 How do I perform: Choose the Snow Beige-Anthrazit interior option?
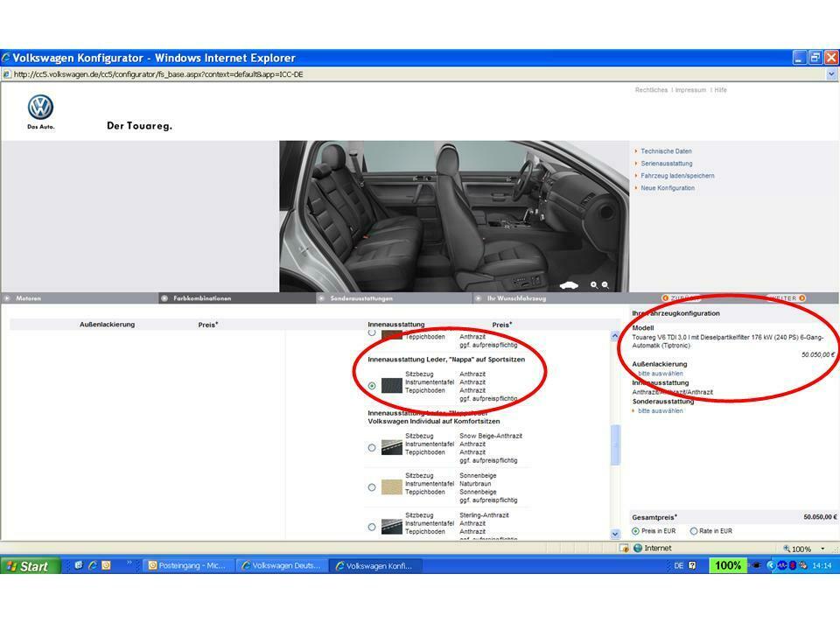click(x=372, y=447)
